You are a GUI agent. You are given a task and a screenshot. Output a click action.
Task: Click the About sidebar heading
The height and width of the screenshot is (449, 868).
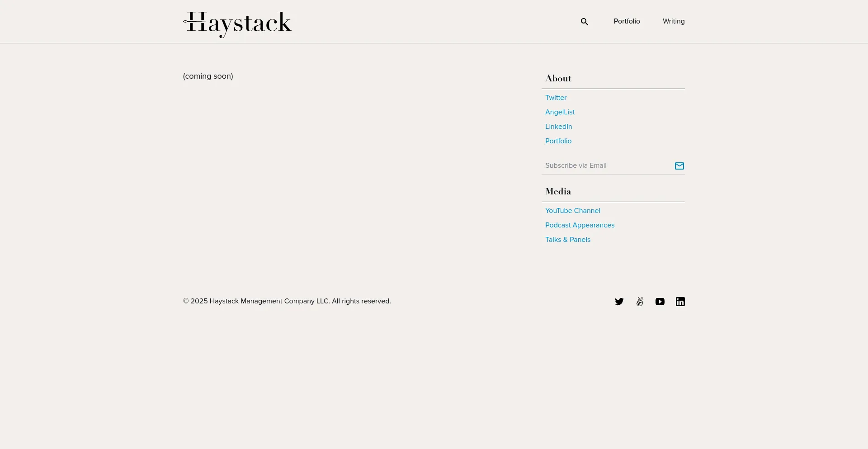click(558, 79)
